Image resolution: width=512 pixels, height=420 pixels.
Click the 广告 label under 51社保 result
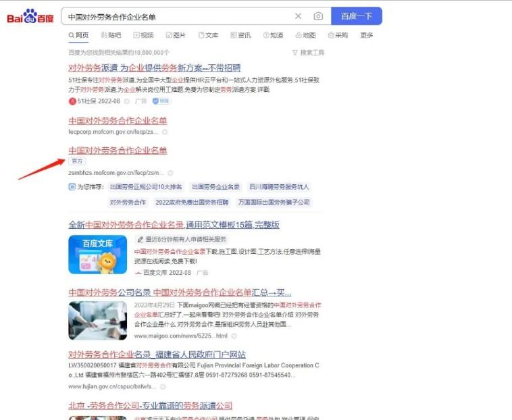[141, 101]
